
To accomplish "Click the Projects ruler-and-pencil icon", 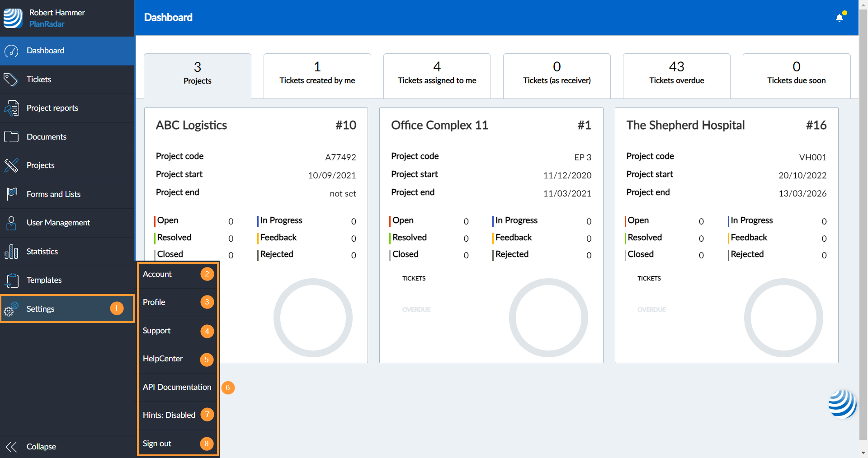I will click(11, 165).
